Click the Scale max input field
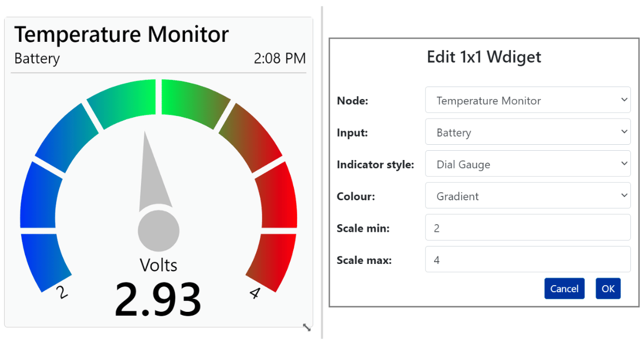644x345 pixels. point(528,259)
